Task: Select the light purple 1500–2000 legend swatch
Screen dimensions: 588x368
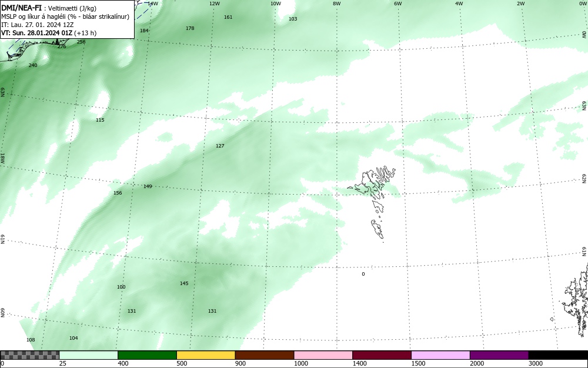Action: [440, 355]
